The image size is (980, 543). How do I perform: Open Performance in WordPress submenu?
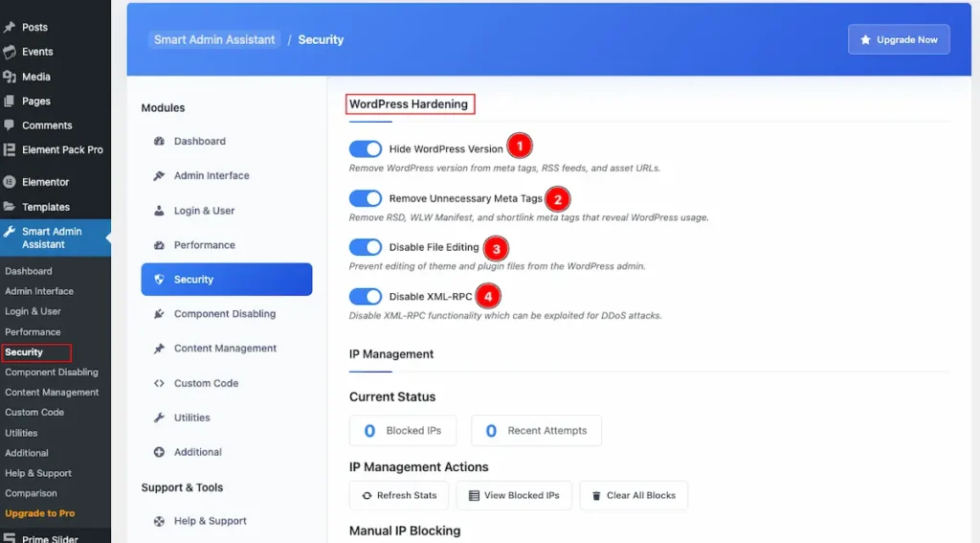point(33,332)
